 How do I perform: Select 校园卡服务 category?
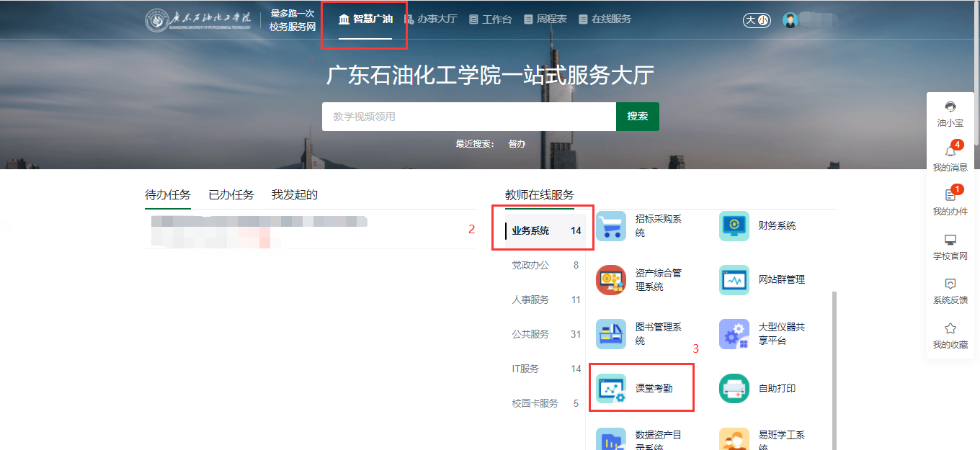point(545,403)
